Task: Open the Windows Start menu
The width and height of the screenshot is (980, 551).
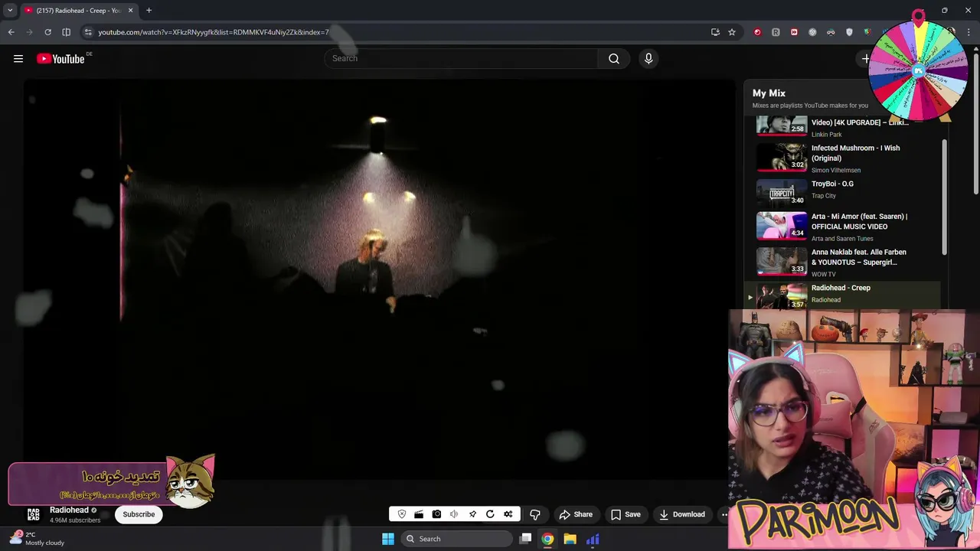Action: [x=388, y=539]
